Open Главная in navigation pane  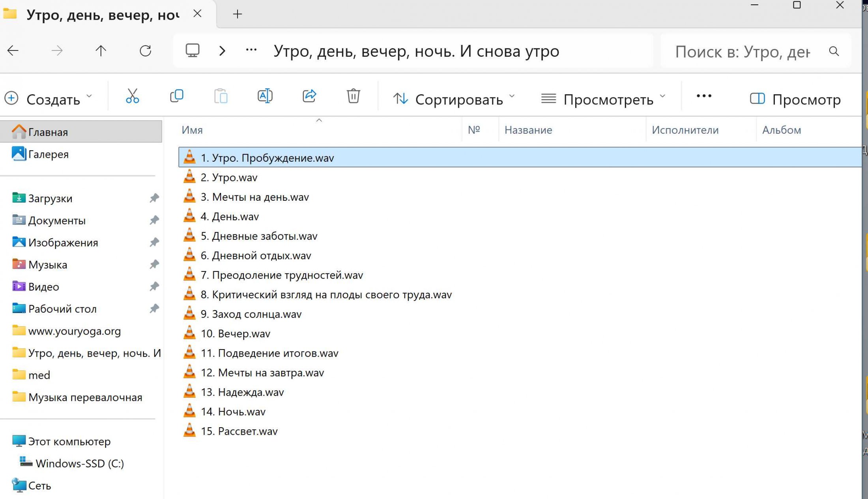[x=81, y=131]
